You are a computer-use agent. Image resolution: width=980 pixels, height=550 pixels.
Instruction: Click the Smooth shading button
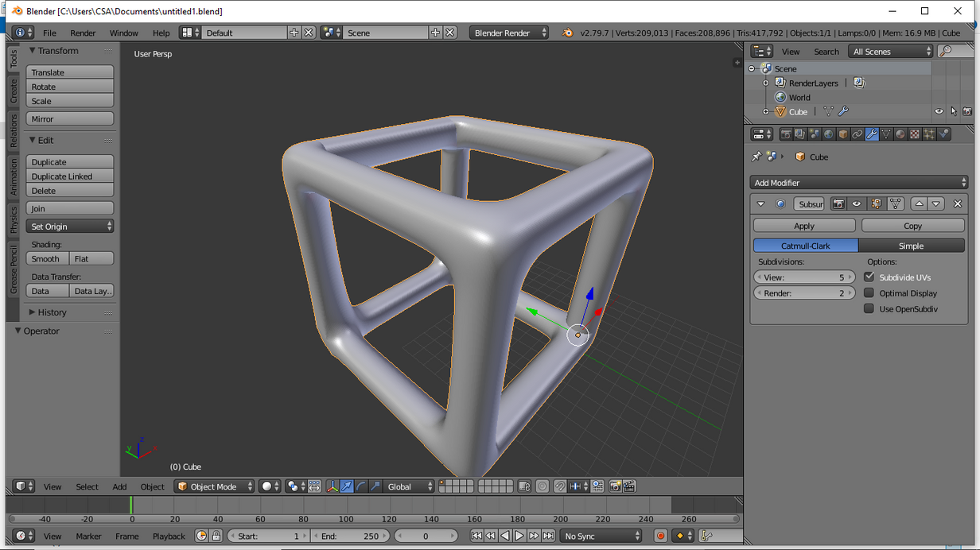[47, 259]
